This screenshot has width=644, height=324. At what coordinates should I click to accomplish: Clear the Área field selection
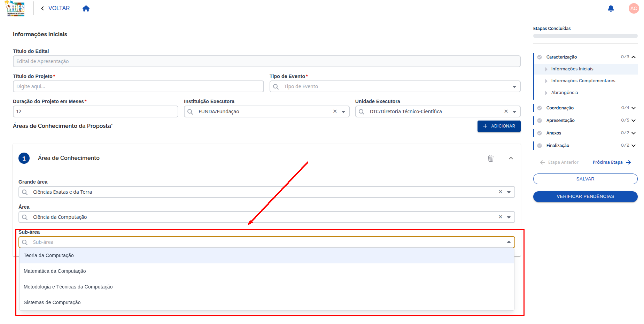(501, 217)
